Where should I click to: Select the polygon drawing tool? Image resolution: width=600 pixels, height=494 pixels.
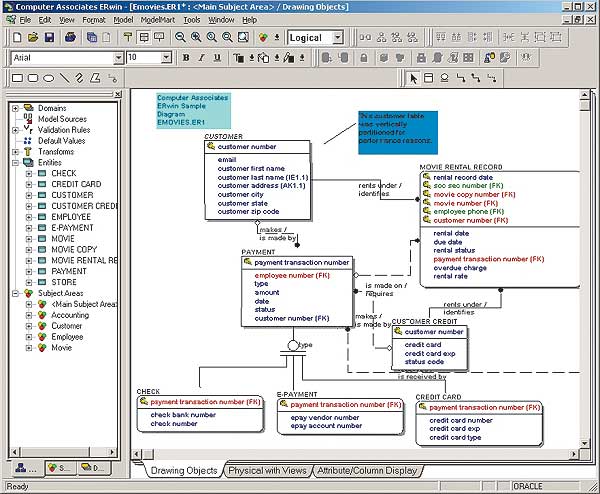click(95, 78)
